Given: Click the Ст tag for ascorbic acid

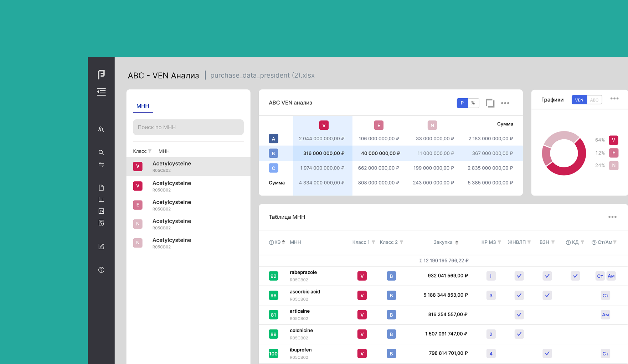Looking at the screenshot, I should tap(605, 296).
